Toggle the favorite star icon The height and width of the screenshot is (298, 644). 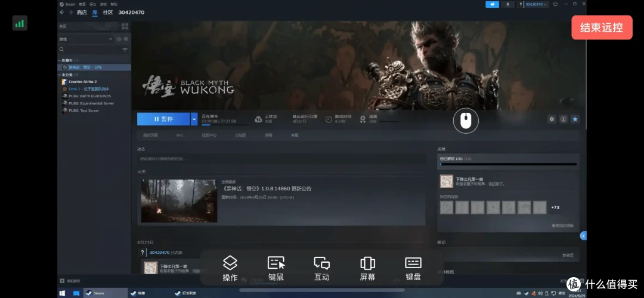(575, 119)
